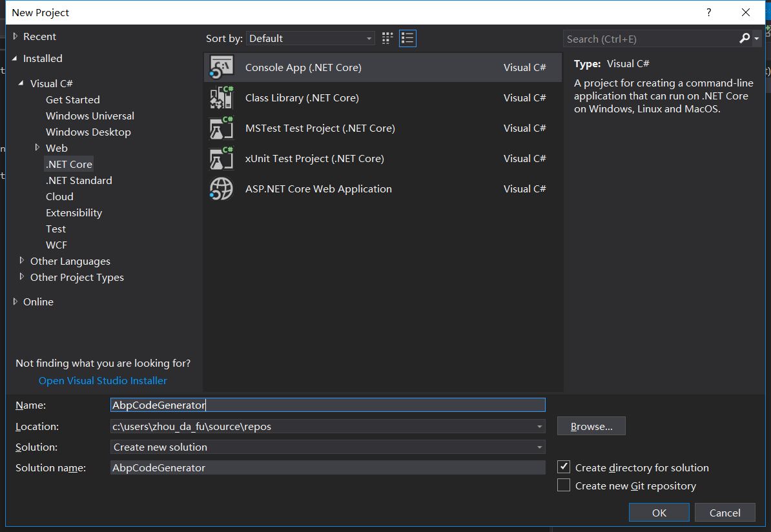The image size is (771, 532).
Task: Switch to small icons view
Action: 387,38
